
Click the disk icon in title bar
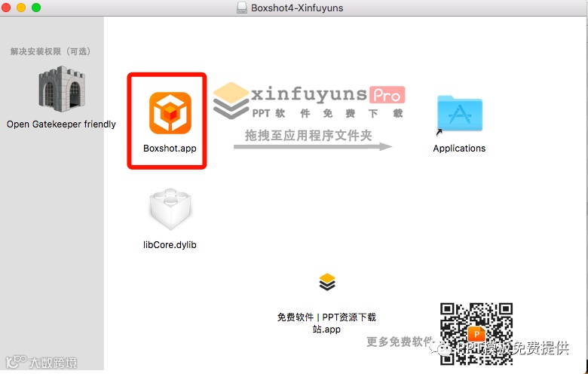[x=242, y=8]
